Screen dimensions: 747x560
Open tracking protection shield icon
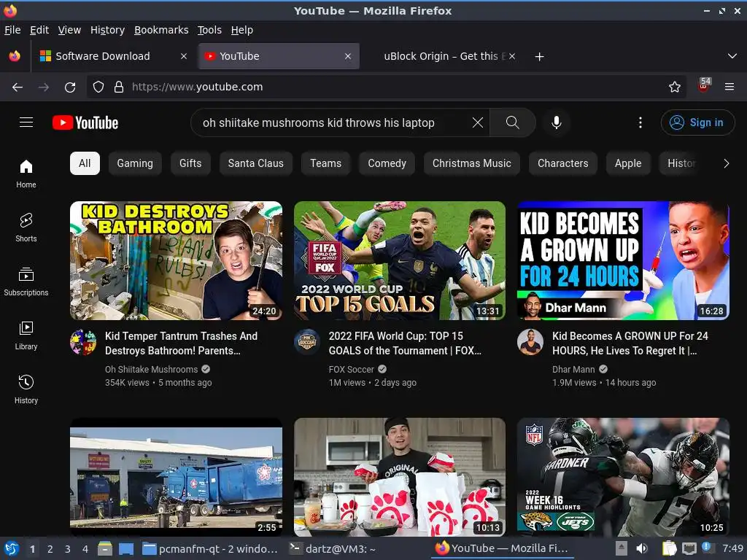tap(98, 87)
